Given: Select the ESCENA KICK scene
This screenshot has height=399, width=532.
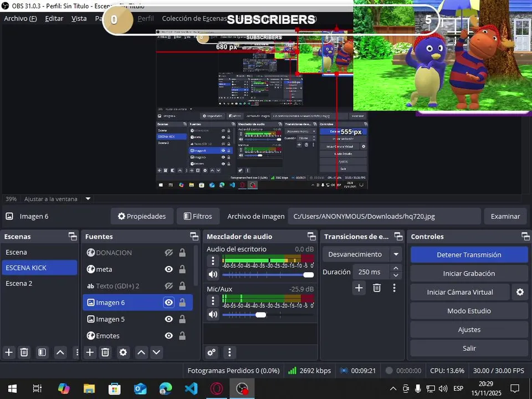Looking at the screenshot, I should coord(39,268).
